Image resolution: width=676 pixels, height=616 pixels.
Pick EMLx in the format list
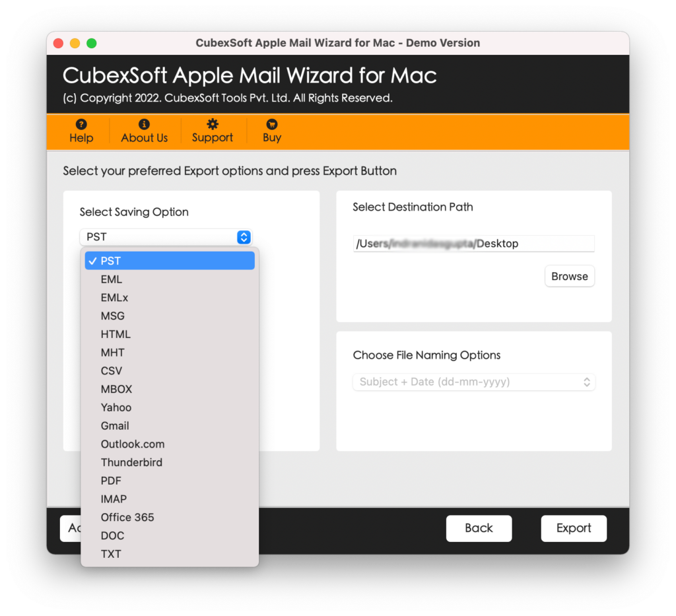pyautogui.click(x=170, y=298)
